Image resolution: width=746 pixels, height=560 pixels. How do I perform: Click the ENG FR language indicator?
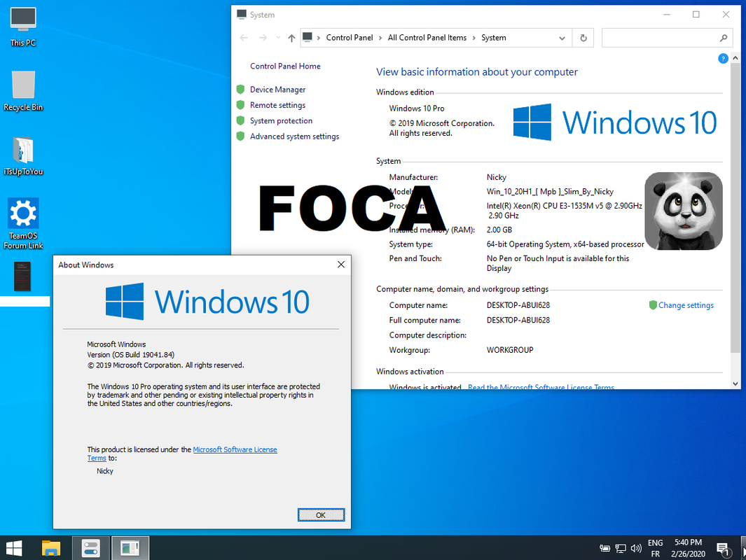(655, 548)
